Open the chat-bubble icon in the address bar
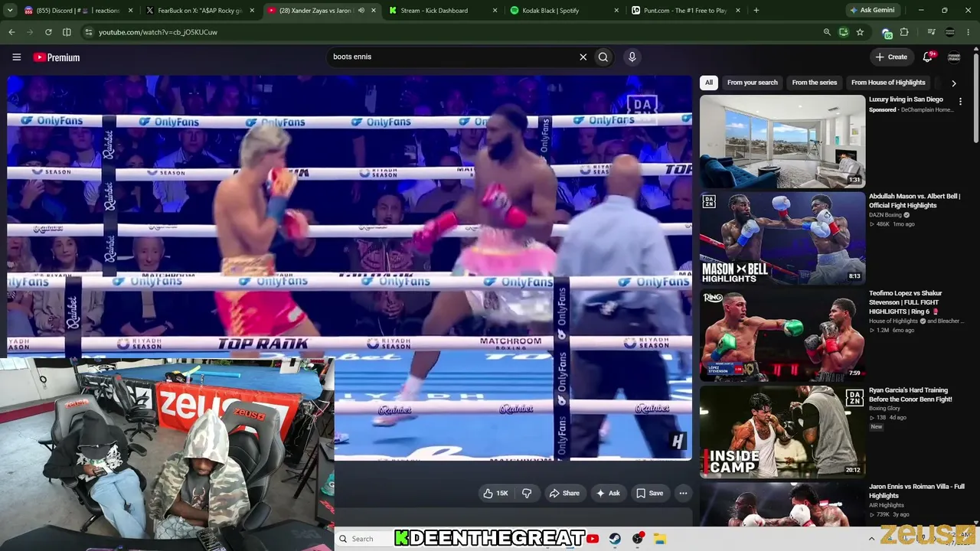Screen dimensions: 980x551 [843, 32]
